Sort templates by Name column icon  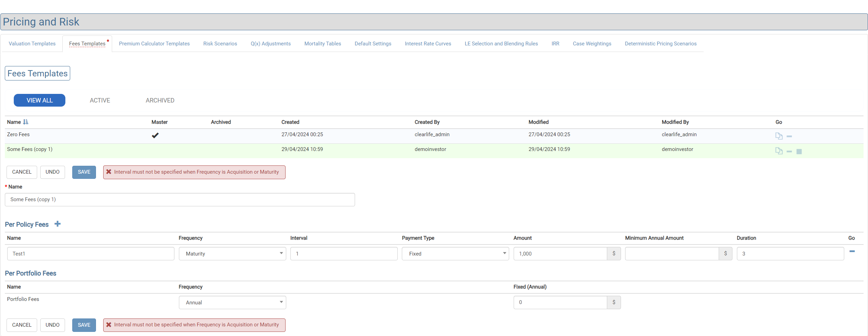point(26,122)
